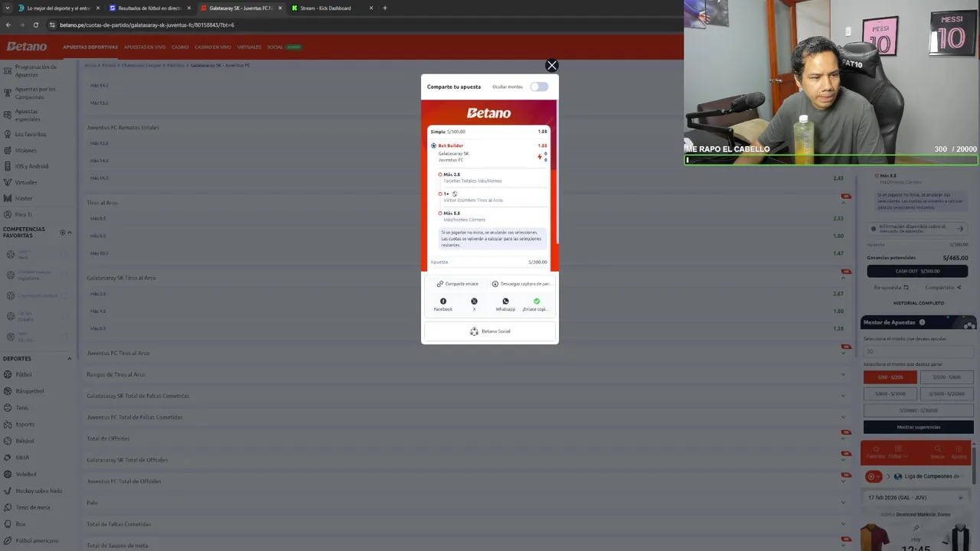Click Re-apuesta link in bet slip

(x=891, y=288)
